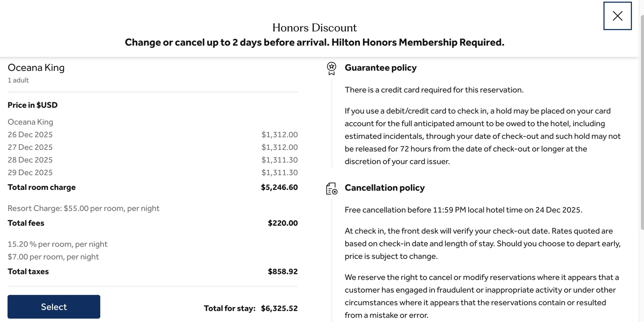Click the Guarantee policy heading
644x322 pixels.
(x=380, y=68)
